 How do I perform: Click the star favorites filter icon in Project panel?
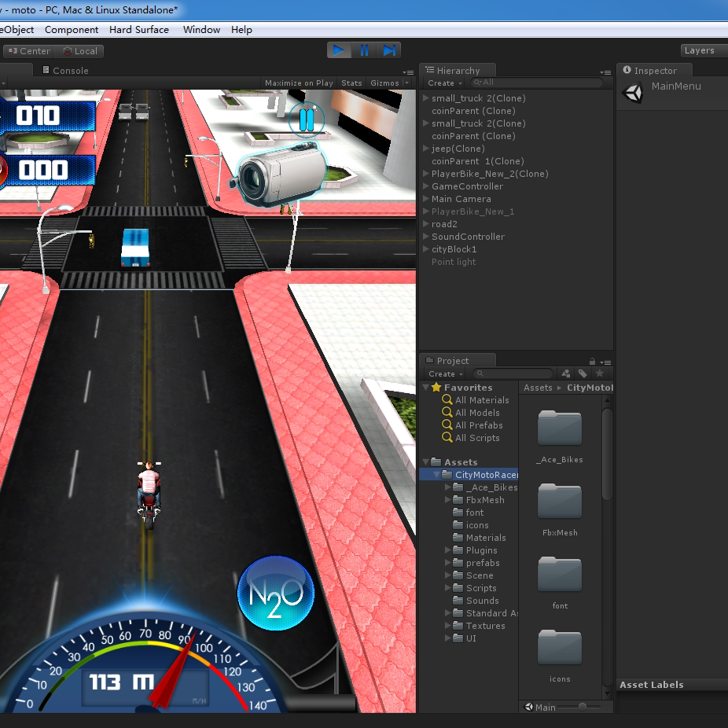pyautogui.click(x=599, y=373)
